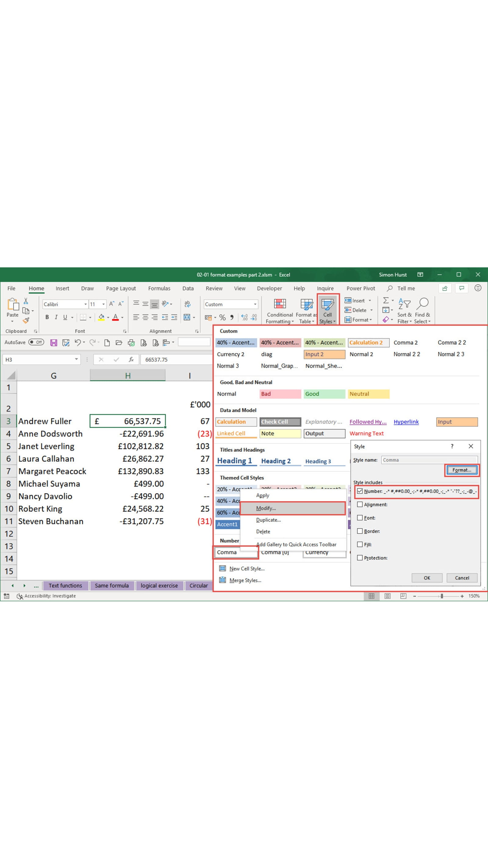The image size is (488, 868).
Task: Switch to the Power Pivot ribbon tab
Action: (x=361, y=288)
